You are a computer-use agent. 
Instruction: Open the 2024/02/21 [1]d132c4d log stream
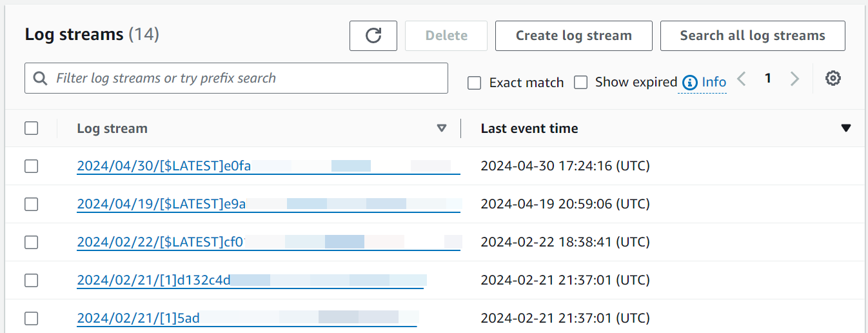point(153,280)
